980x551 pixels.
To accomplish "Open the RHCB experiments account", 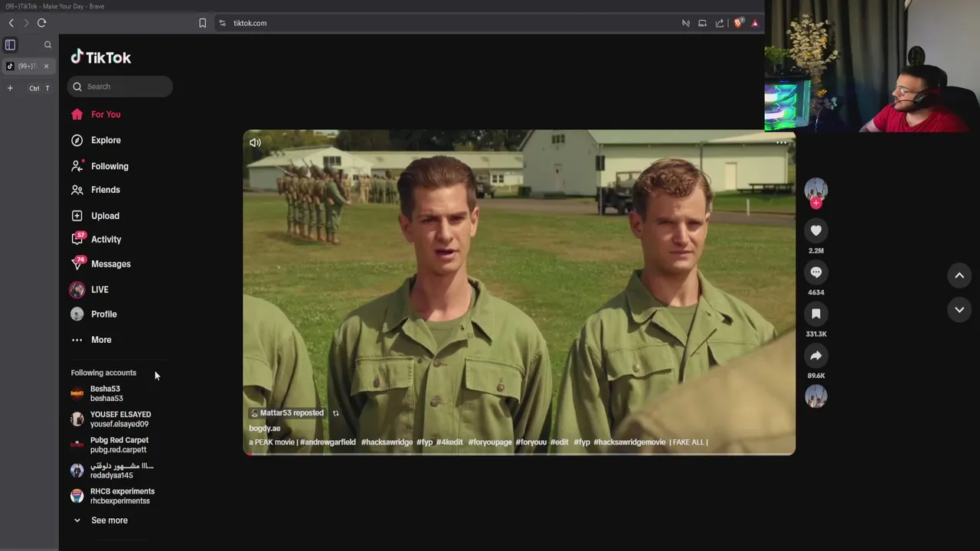I will click(x=113, y=496).
